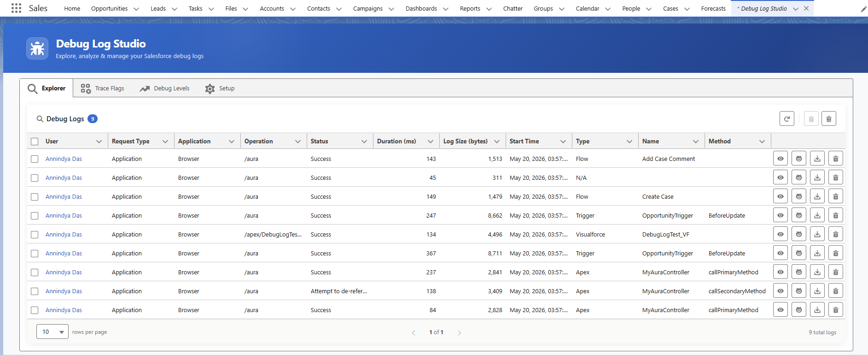This screenshot has width=868, height=355.
Task: Download the N/A type log
Action: pos(817,177)
